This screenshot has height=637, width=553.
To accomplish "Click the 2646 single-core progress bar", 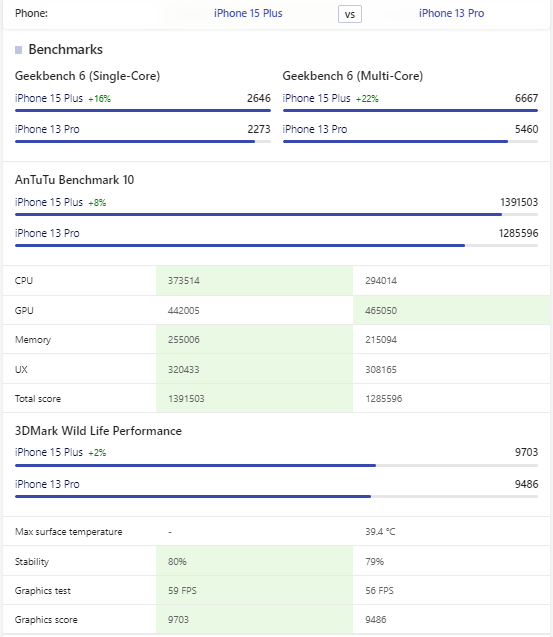I will [x=143, y=110].
